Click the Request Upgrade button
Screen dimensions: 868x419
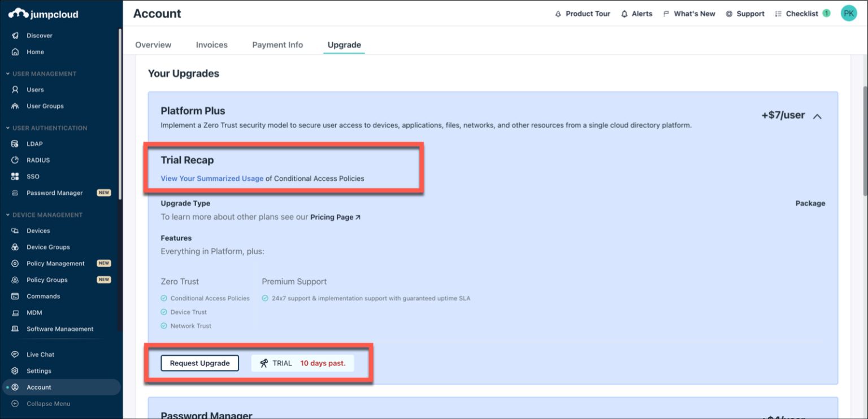199,363
